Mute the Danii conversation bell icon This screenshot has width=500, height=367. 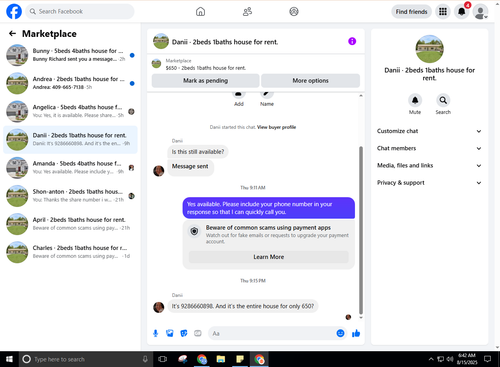point(415,100)
